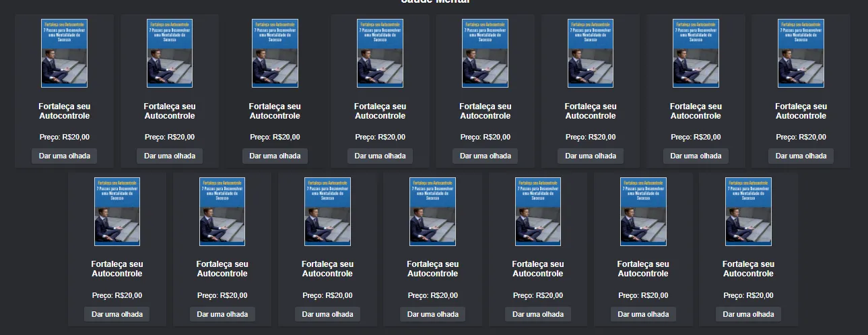Click book cover of first top-row card
Image resolution: width=868 pixels, height=335 pixels.
[x=65, y=53]
